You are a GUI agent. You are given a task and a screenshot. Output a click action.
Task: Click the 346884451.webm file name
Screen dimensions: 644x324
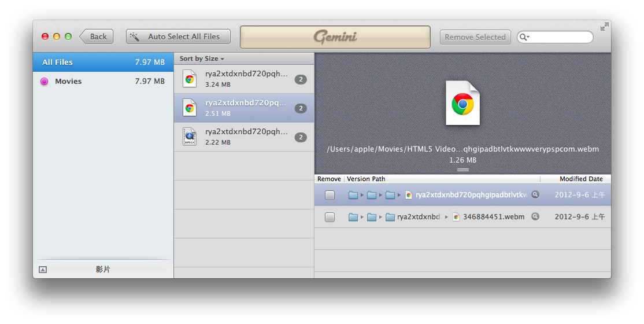[x=494, y=217]
